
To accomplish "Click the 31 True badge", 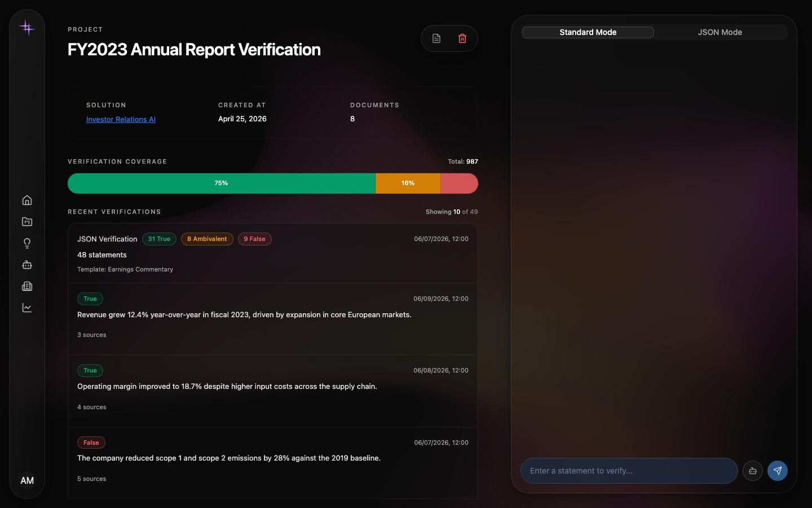I will pos(159,239).
